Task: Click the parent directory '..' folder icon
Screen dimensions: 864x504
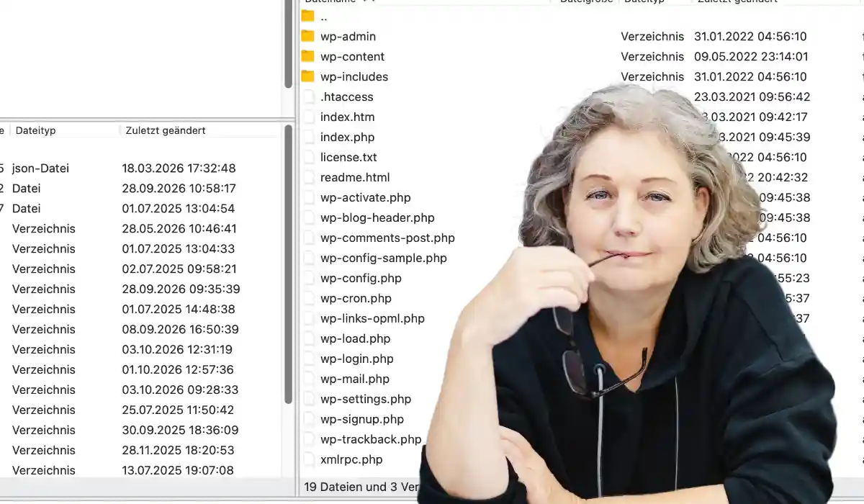Action: [x=307, y=16]
